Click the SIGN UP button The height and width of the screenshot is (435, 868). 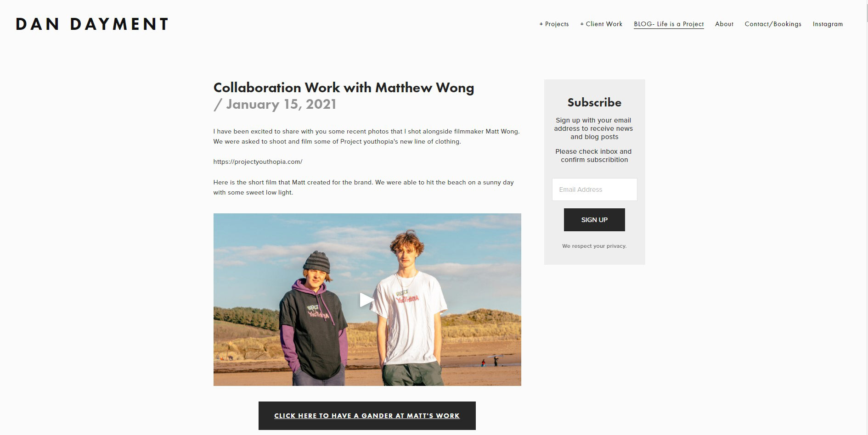[594, 220]
